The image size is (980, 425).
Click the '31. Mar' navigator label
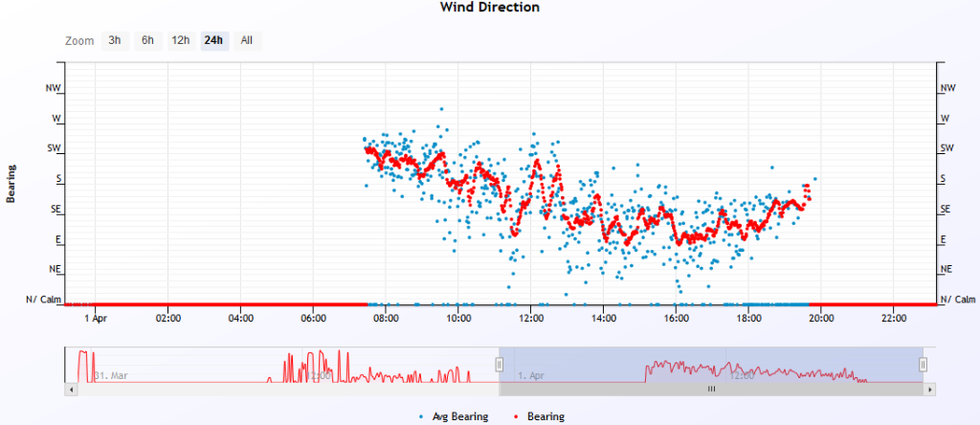111,375
